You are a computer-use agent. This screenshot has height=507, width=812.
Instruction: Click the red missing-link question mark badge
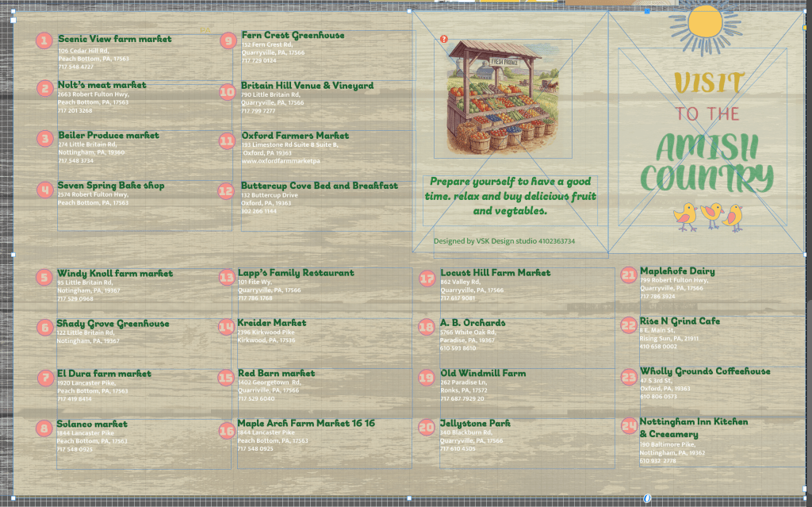pyautogui.click(x=444, y=39)
